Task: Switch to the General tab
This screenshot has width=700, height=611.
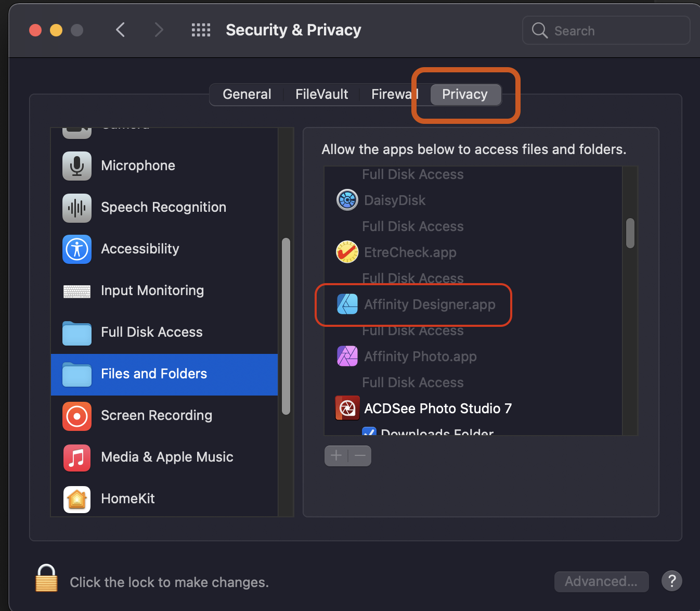Action: click(247, 94)
